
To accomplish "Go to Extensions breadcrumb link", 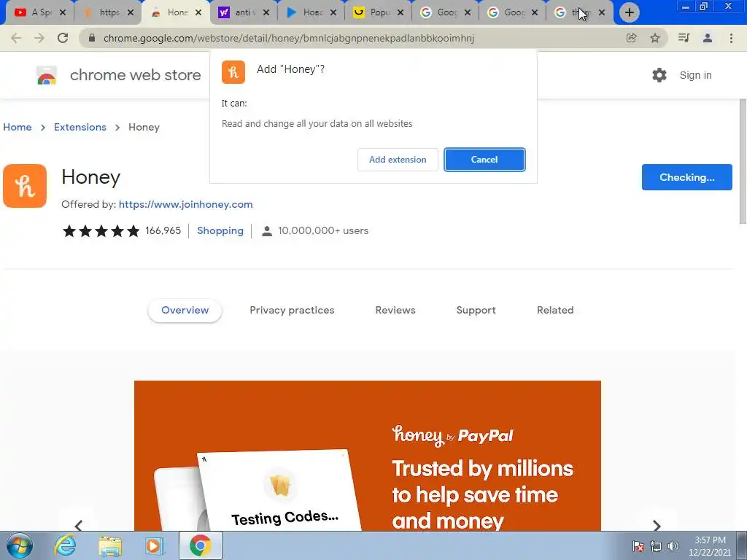I will (80, 127).
